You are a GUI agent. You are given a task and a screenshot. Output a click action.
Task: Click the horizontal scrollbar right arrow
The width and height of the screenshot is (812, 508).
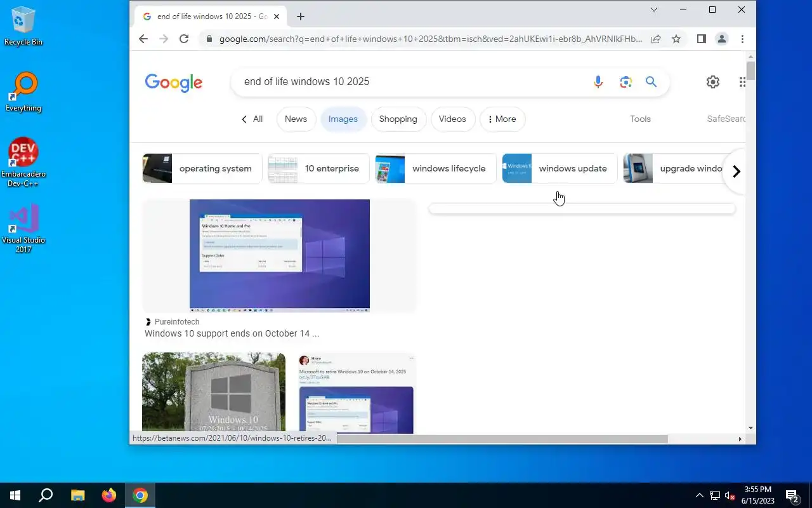740,439
